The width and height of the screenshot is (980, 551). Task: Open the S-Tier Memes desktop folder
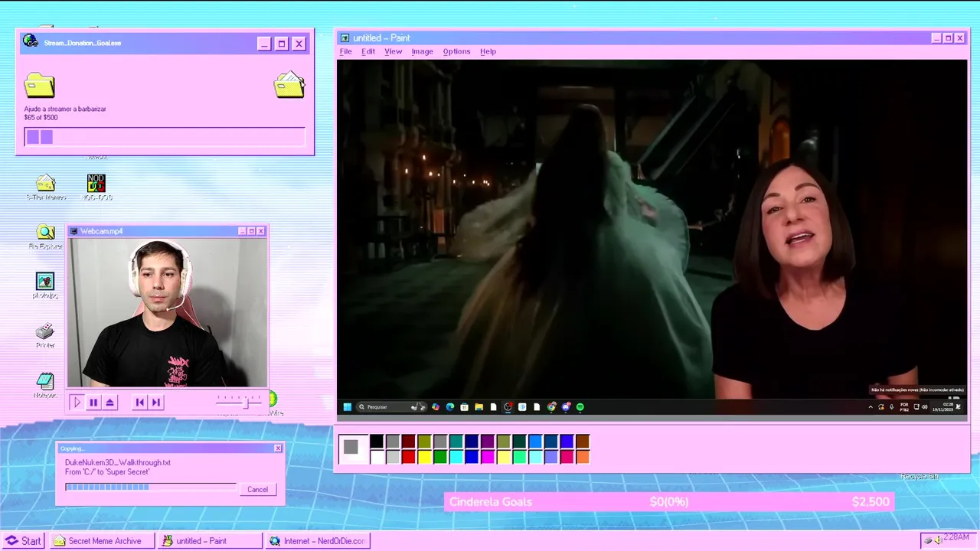[46, 187]
